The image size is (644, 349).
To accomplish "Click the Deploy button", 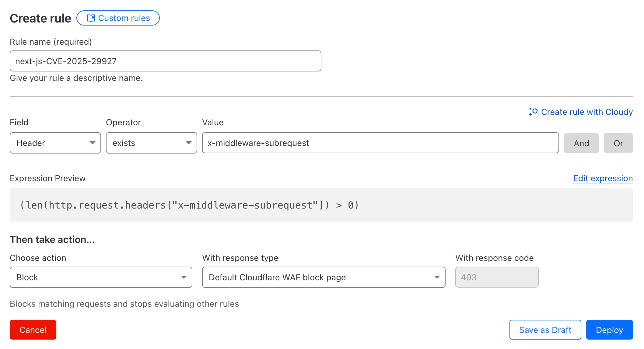I will coord(609,330).
